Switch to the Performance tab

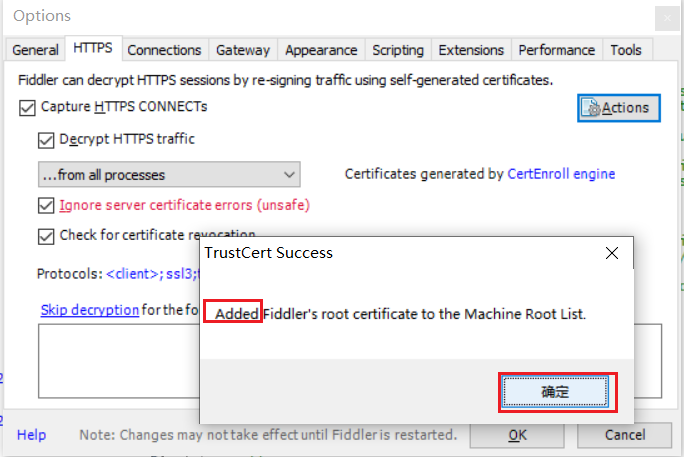pyautogui.click(x=557, y=50)
